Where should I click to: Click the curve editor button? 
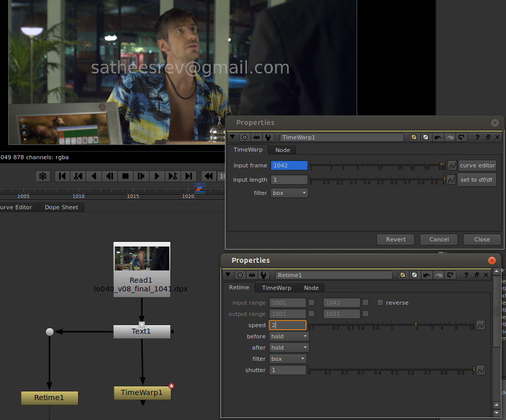tap(477, 165)
